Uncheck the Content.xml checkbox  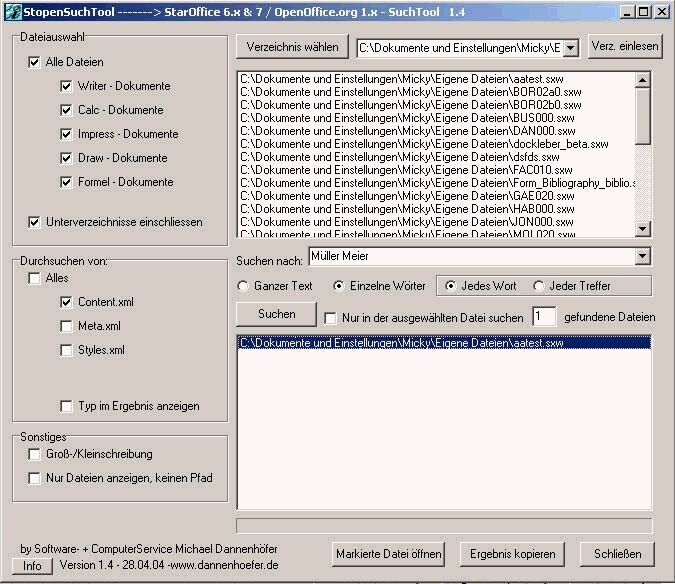(66, 302)
